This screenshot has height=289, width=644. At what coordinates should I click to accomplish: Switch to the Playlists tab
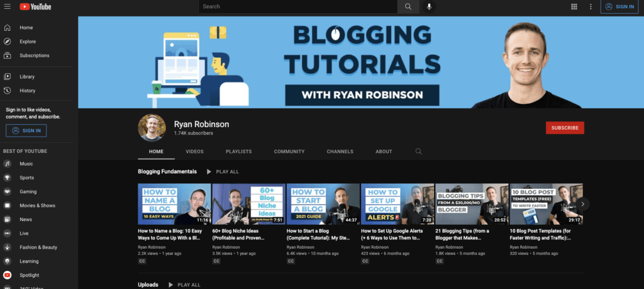click(238, 152)
